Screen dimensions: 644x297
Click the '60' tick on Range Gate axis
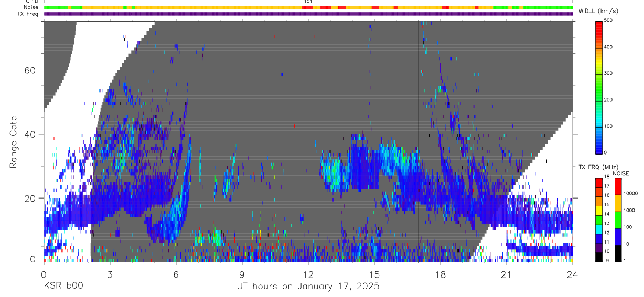tap(30, 70)
